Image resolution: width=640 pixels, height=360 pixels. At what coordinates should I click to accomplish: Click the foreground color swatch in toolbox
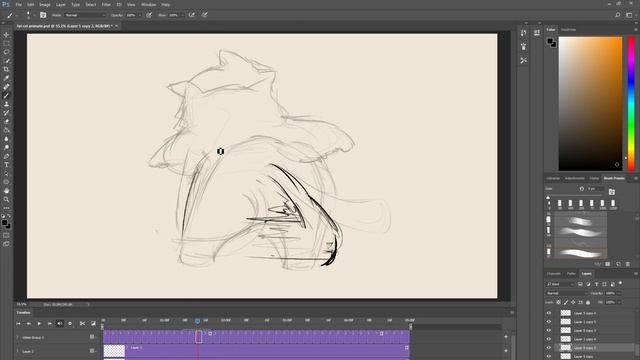tap(4, 223)
